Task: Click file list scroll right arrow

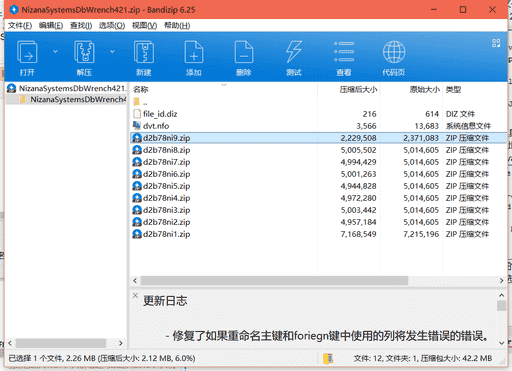Action: tap(501, 281)
